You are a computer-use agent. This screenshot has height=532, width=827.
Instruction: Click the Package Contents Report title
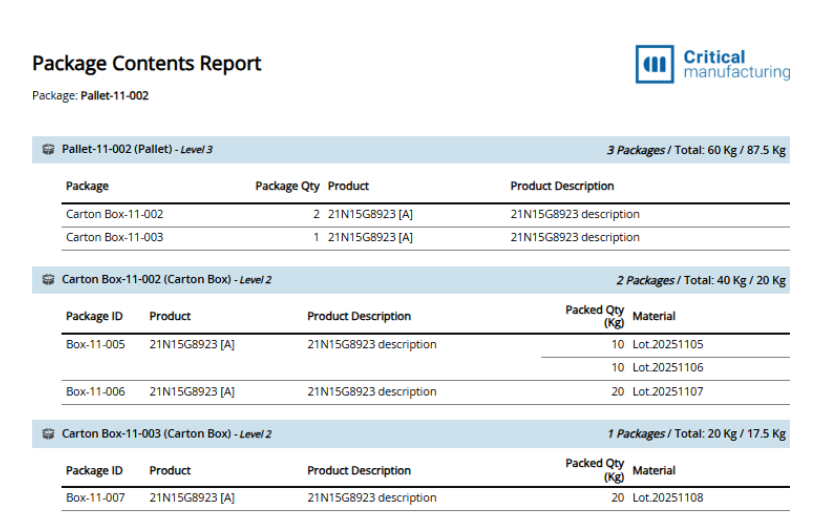click(x=146, y=64)
